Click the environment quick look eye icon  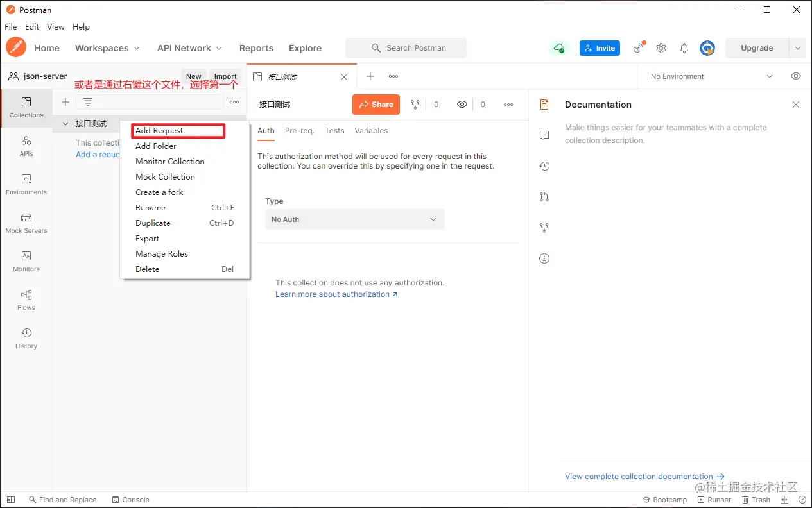(x=796, y=76)
